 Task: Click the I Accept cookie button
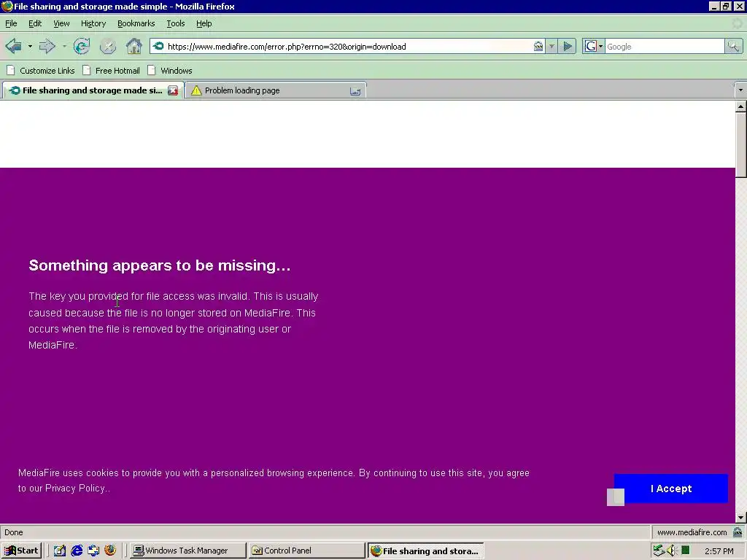tap(671, 489)
